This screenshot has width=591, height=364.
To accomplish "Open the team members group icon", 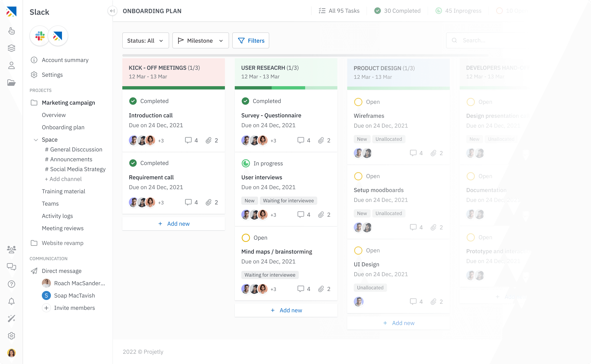I will (11, 250).
